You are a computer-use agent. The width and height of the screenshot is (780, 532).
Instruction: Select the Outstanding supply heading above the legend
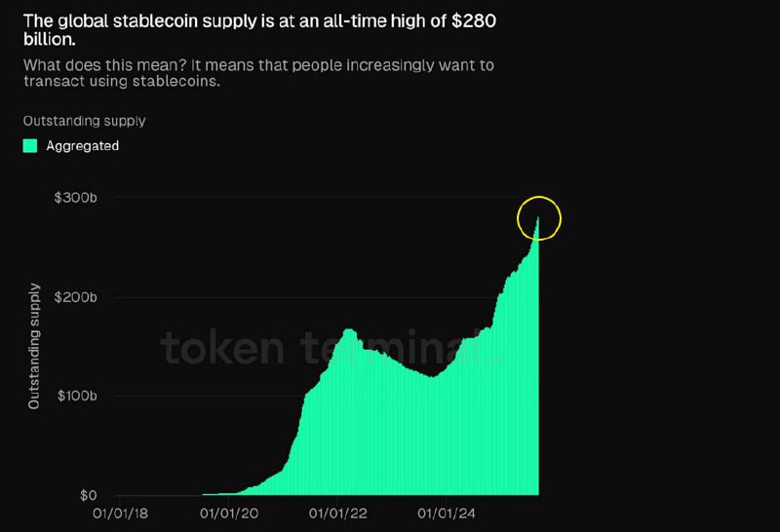pyautogui.click(x=84, y=121)
